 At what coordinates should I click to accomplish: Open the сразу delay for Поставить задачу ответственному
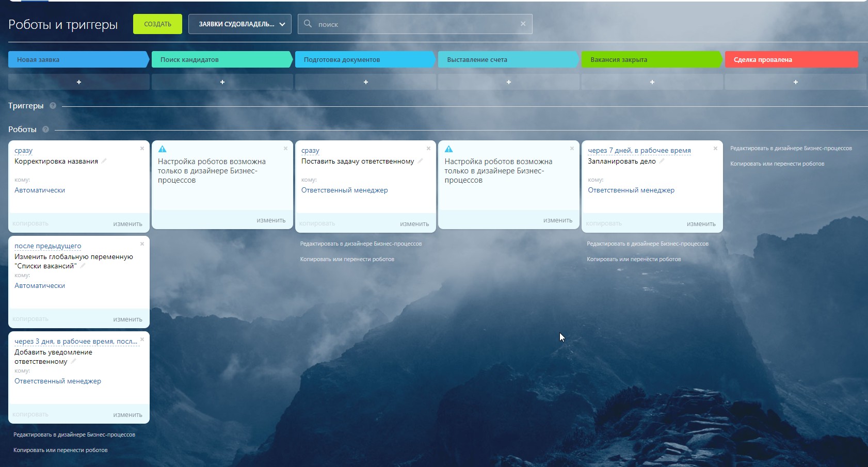click(310, 151)
